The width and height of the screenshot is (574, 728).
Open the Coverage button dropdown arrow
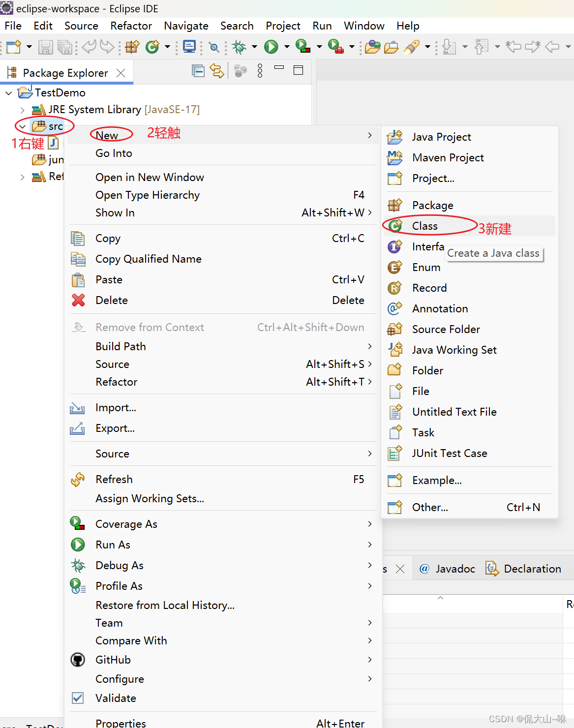click(319, 47)
